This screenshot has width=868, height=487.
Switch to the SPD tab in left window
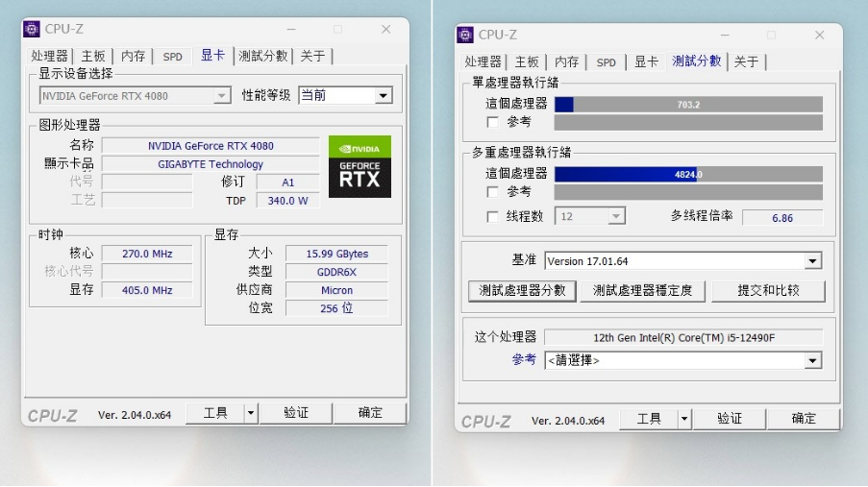[x=172, y=57]
